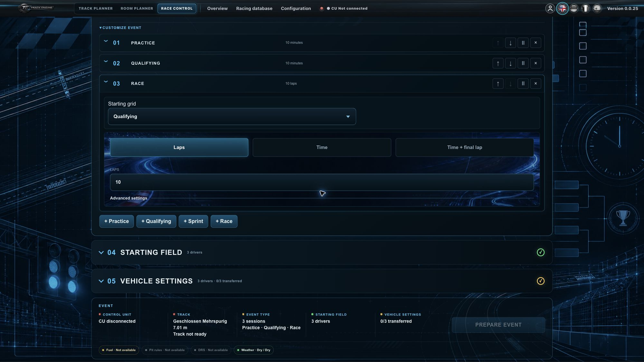The image size is (644, 362).
Task: Select Laps race length mode
Action: (179, 148)
